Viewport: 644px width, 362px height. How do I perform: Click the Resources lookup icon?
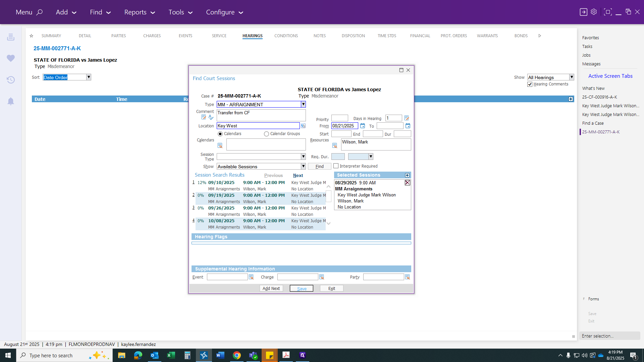[334, 145]
